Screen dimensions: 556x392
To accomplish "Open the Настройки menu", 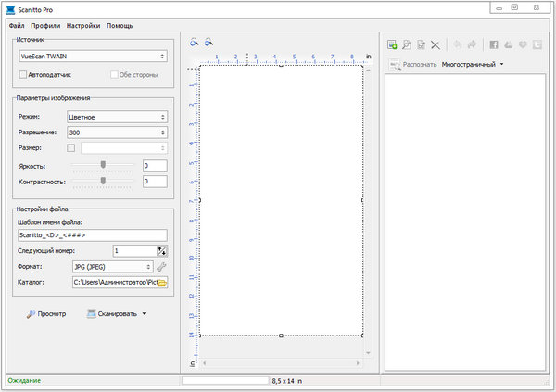I will [82, 25].
